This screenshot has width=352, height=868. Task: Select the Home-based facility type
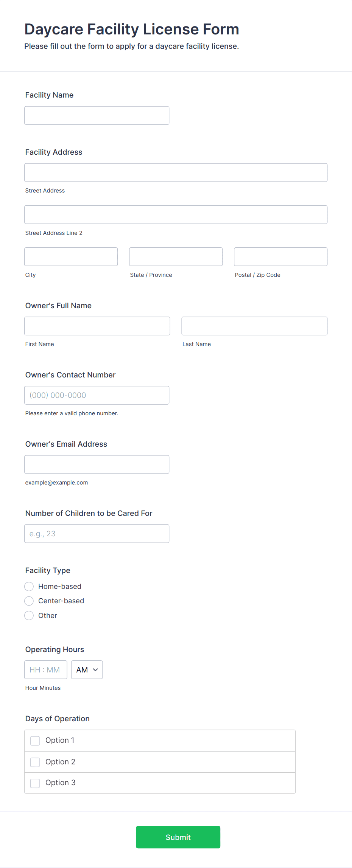[29, 587]
